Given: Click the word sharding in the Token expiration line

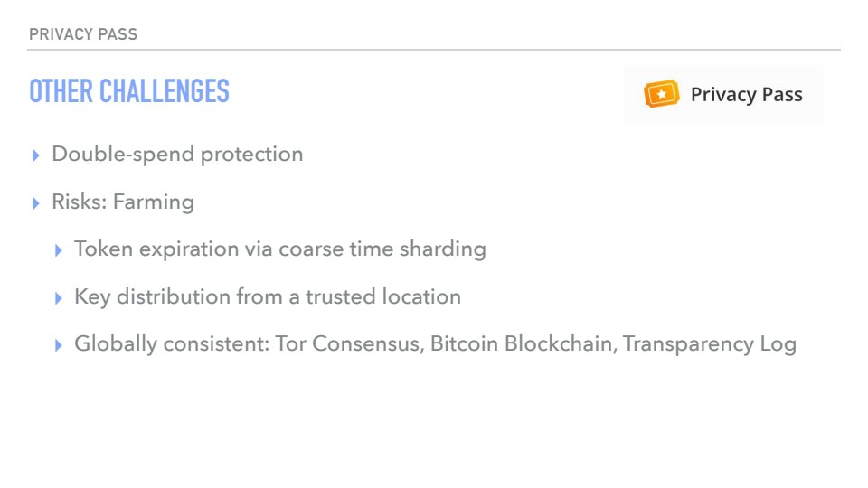Looking at the screenshot, I should click(444, 249).
